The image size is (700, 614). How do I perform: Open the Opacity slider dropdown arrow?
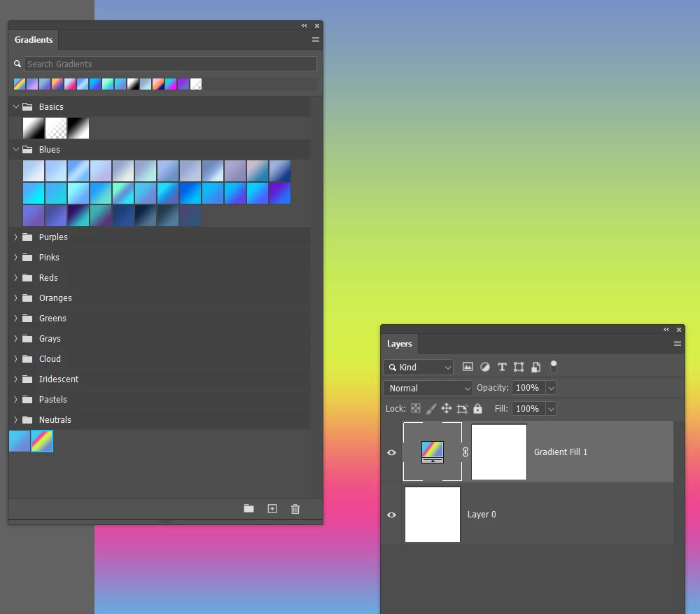[x=551, y=388]
